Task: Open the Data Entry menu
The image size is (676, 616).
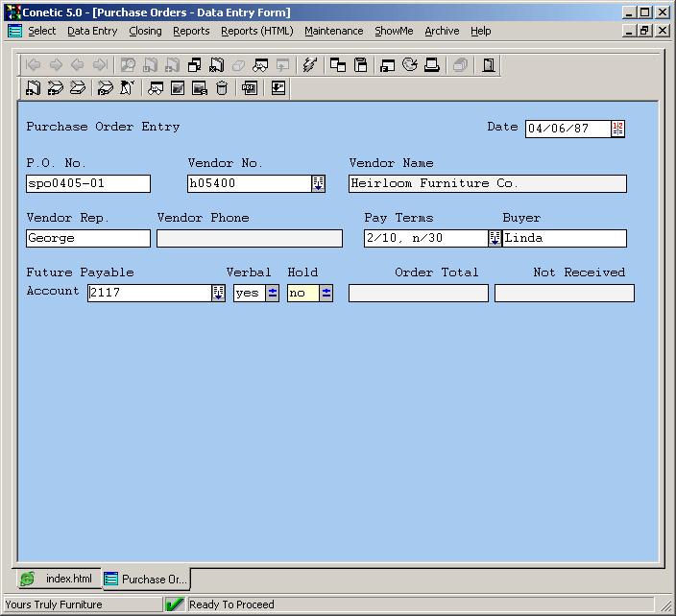Action: 92,31
